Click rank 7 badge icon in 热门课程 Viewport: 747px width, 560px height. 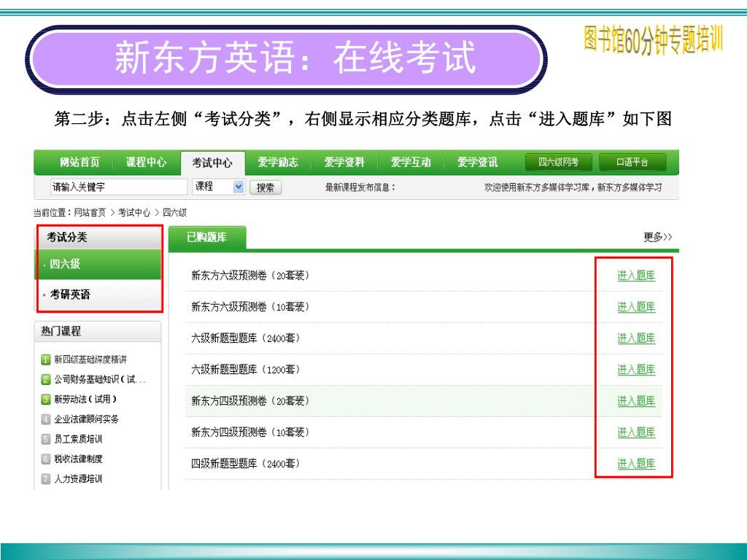click(x=45, y=479)
